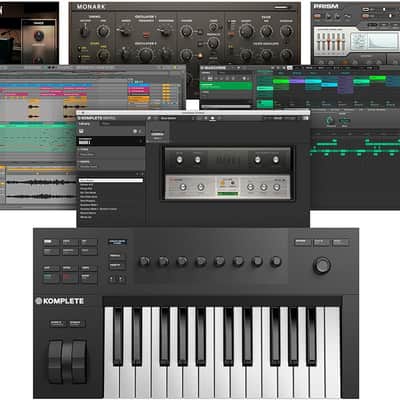
Task: Click the left page arrow button on the keyboard
Action: pos(112,279)
